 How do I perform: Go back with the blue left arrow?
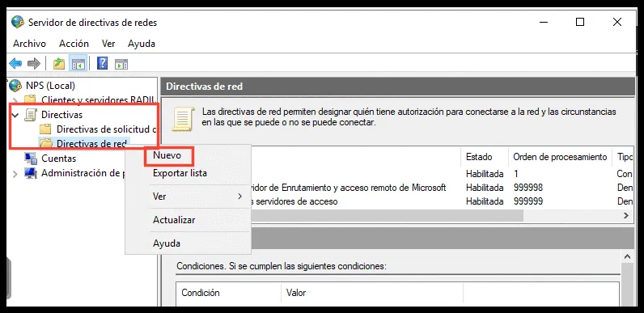[x=15, y=64]
